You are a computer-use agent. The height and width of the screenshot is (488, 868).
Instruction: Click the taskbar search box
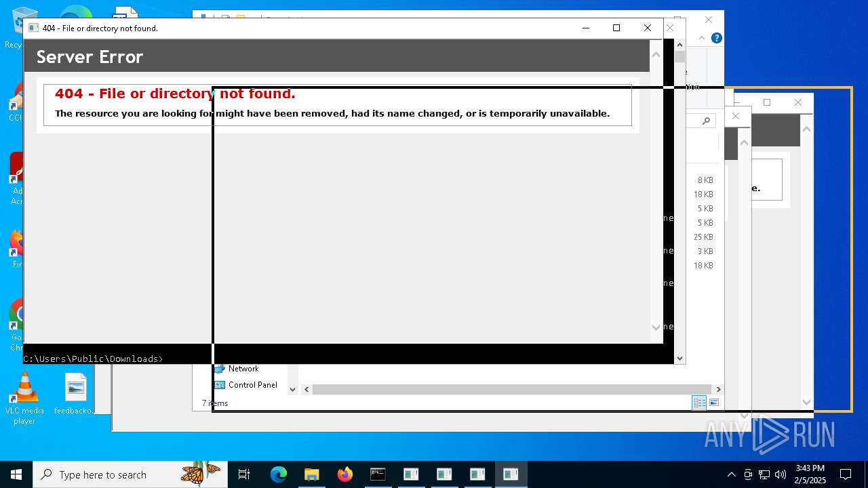point(130,474)
